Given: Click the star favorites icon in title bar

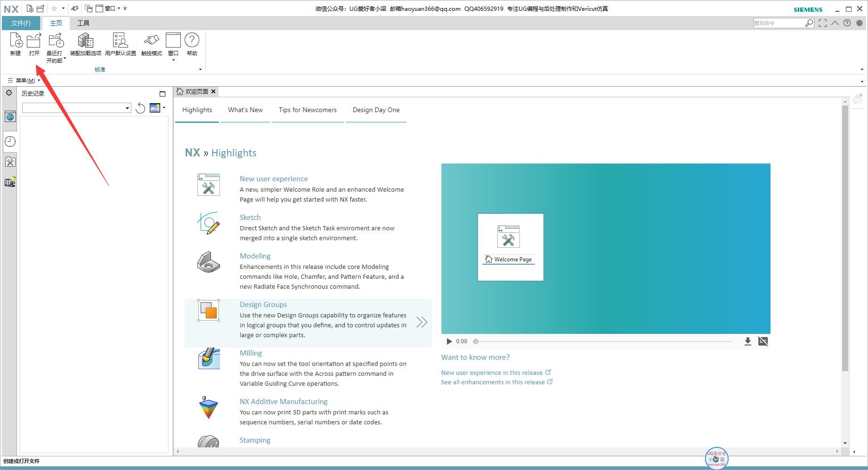Looking at the screenshot, I should [54, 8].
